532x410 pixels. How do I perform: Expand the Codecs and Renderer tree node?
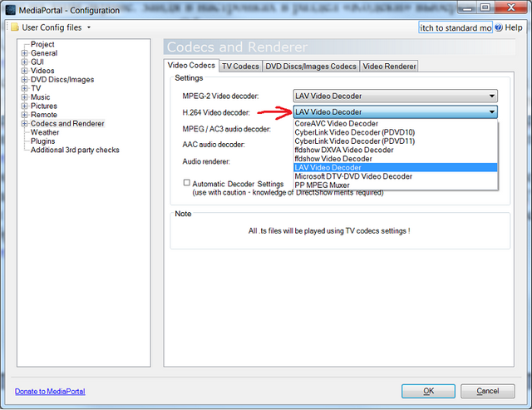[x=24, y=124]
